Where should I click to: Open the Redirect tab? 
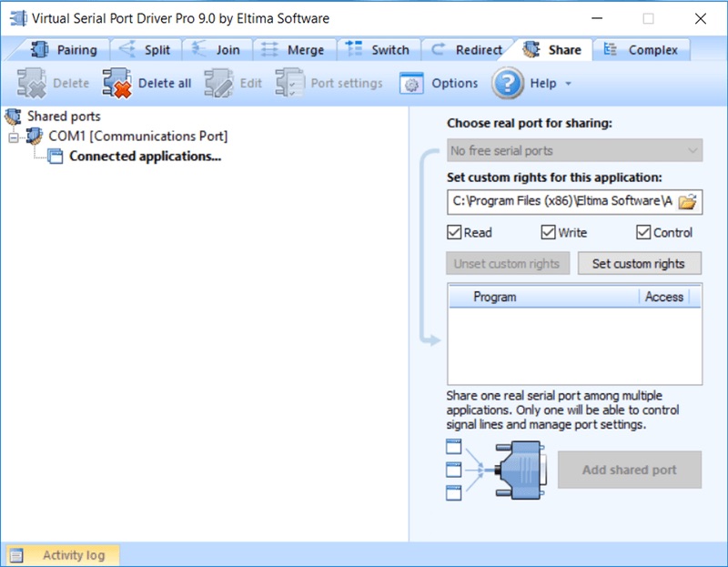click(x=466, y=50)
